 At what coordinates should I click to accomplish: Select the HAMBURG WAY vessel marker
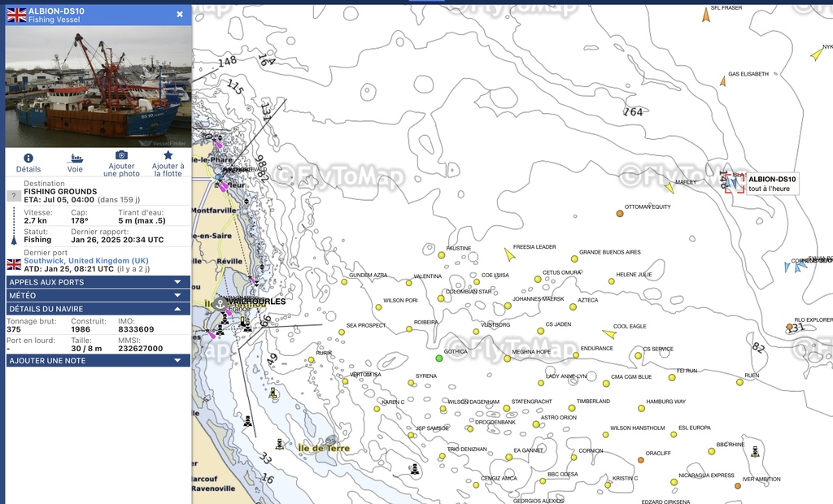[641, 408]
